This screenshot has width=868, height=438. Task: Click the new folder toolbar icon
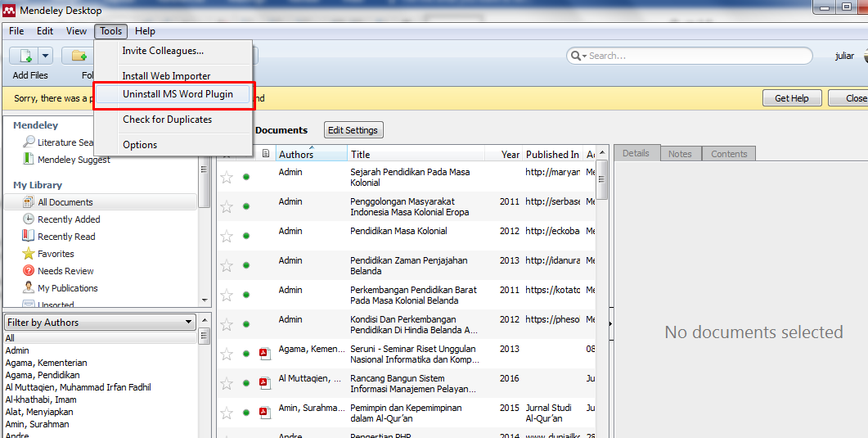pyautogui.click(x=79, y=56)
